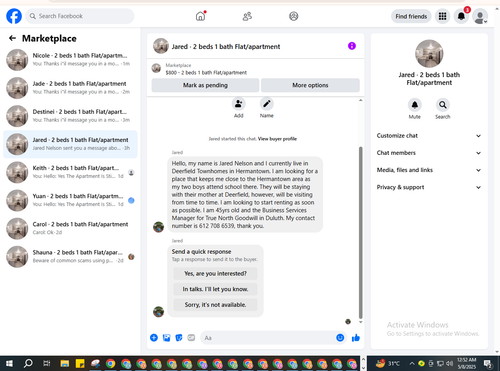
Task: Open Sticky Notes from the taskbar
Action: pos(80,363)
